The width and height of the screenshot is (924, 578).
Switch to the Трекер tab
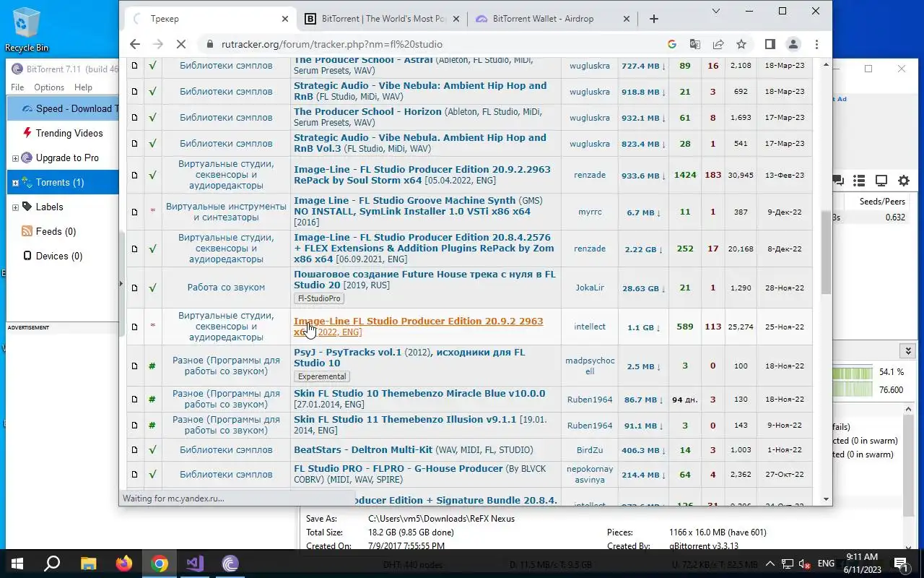[x=209, y=19]
